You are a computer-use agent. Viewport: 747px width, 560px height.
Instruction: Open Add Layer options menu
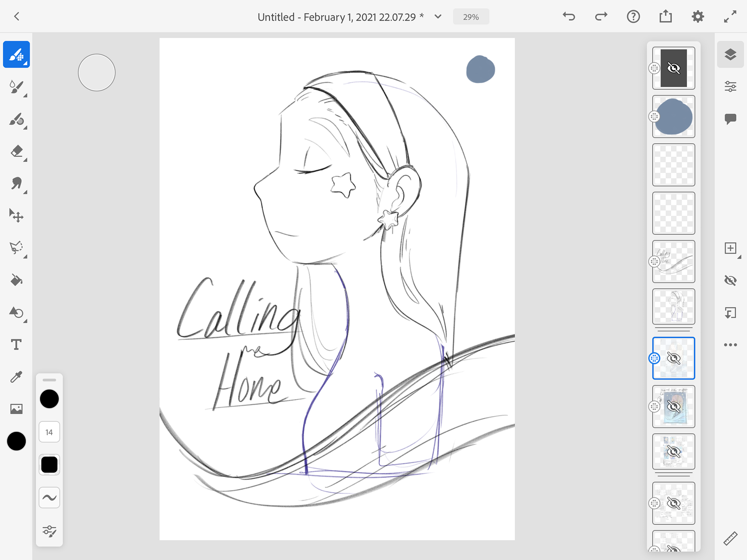pyautogui.click(x=730, y=248)
